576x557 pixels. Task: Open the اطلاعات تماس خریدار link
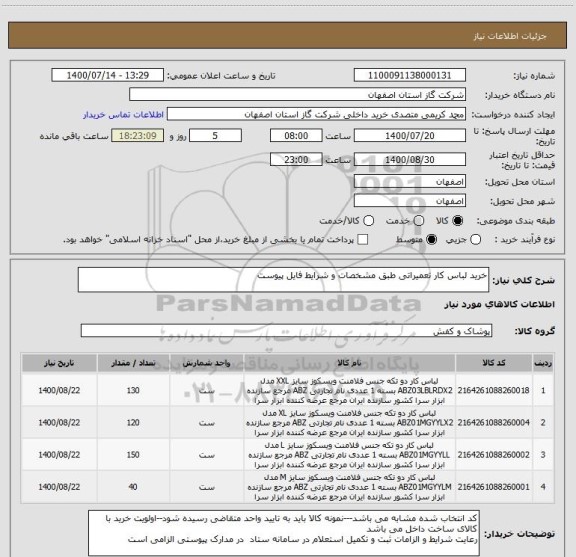point(123,115)
